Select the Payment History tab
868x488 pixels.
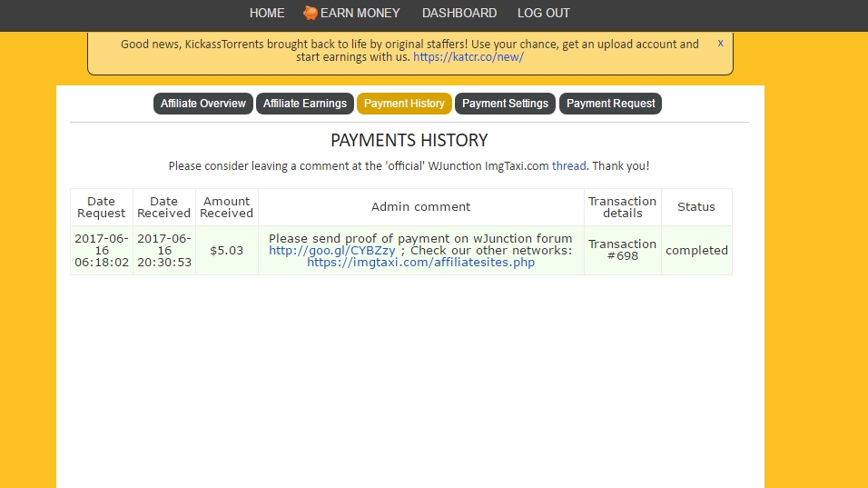click(404, 104)
